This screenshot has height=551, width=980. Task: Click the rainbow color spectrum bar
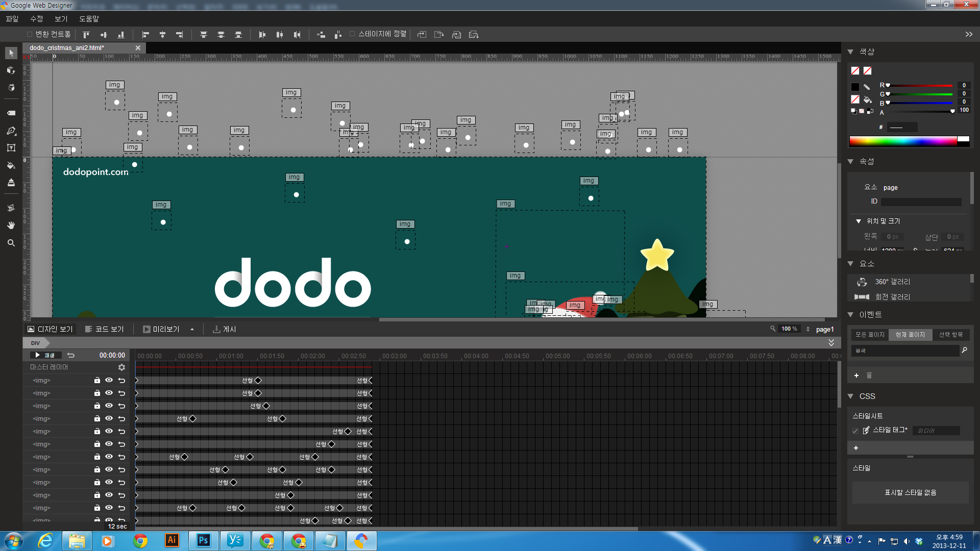903,141
